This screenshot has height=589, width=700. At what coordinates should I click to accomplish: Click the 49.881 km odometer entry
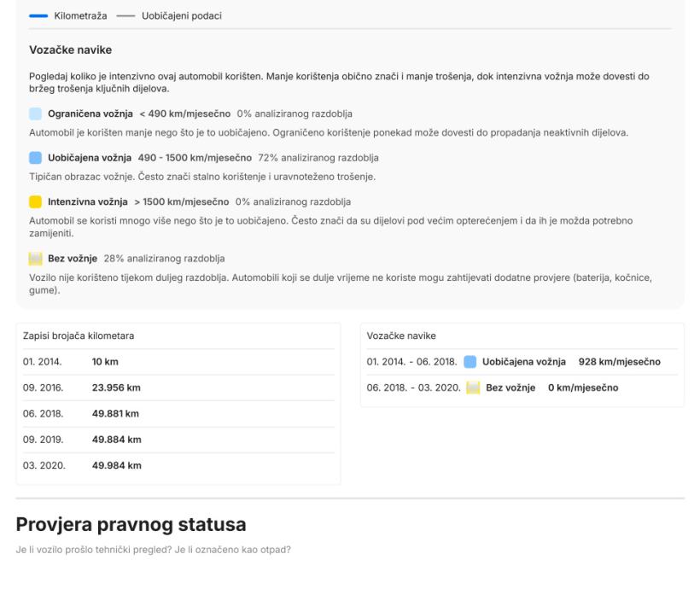click(x=116, y=414)
